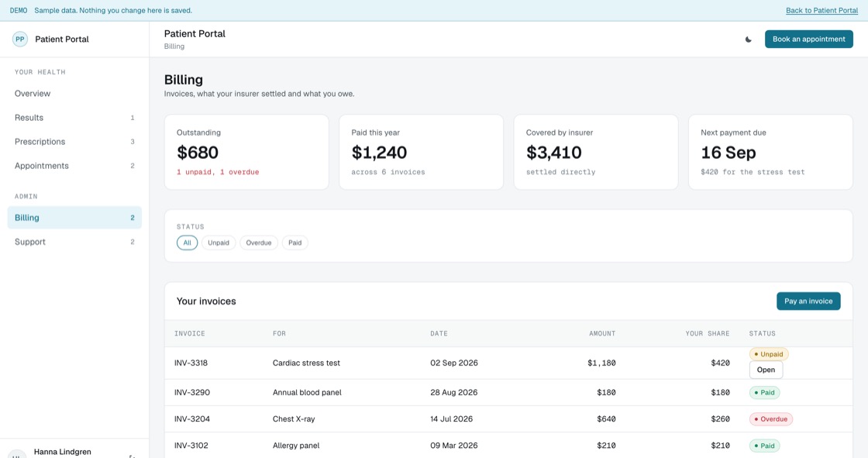
Task: Click the PP logo badge in the sidebar
Action: [x=20, y=40]
